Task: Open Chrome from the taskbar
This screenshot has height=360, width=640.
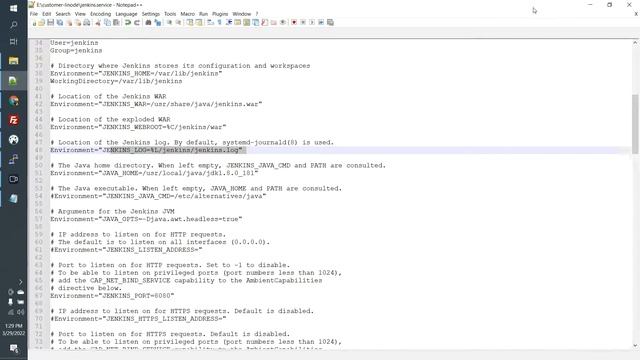Action: (13, 100)
